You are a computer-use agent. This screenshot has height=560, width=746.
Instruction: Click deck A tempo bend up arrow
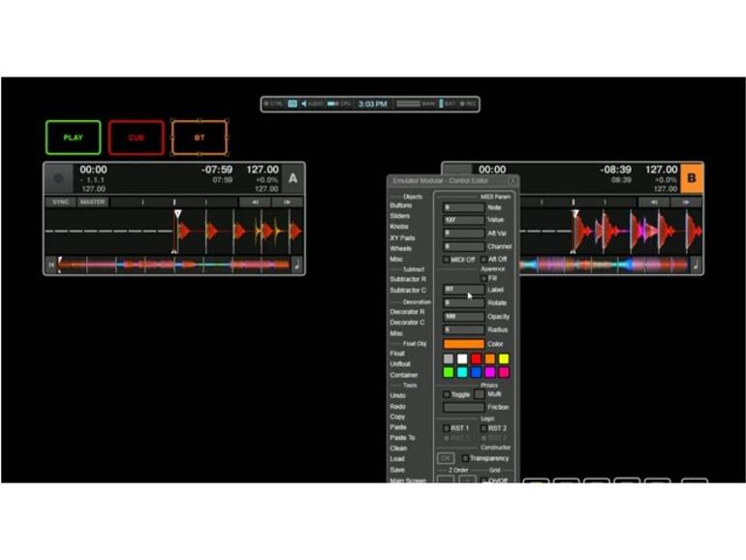click(x=287, y=202)
